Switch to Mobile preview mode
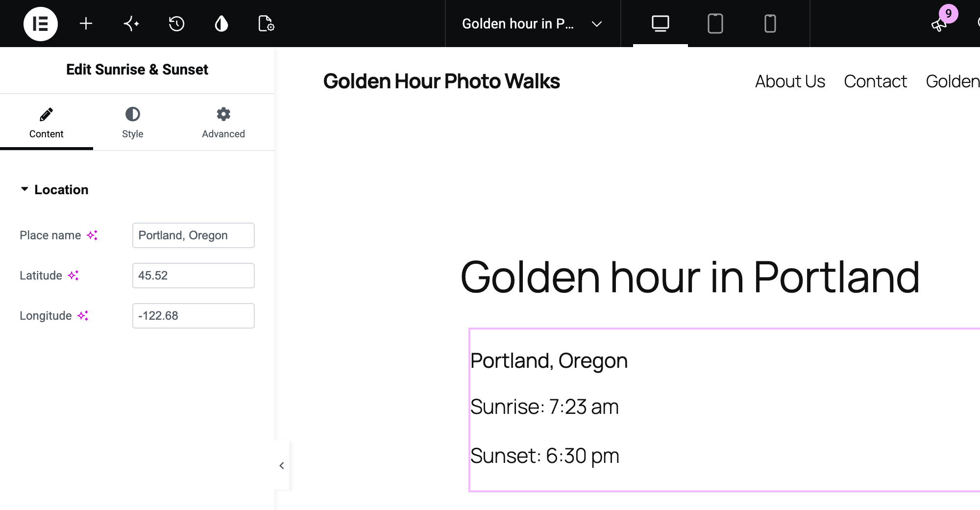 click(x=770, y=24)
